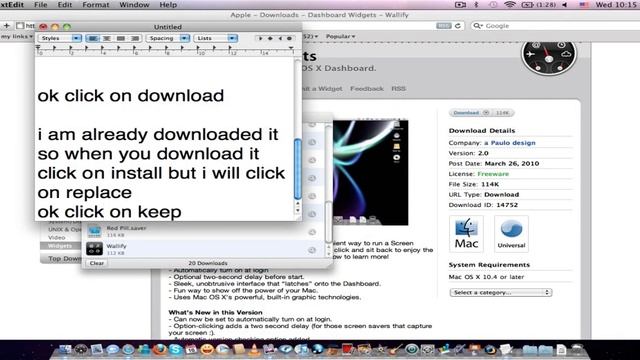Image resolution: width=640 pixels, height=360 pixels.
Task: Open volume control in menu bar
Action: (x=565, y=5)
